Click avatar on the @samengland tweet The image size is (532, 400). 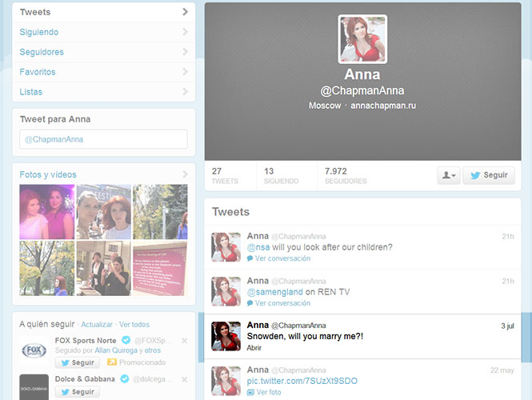point(226,291)
